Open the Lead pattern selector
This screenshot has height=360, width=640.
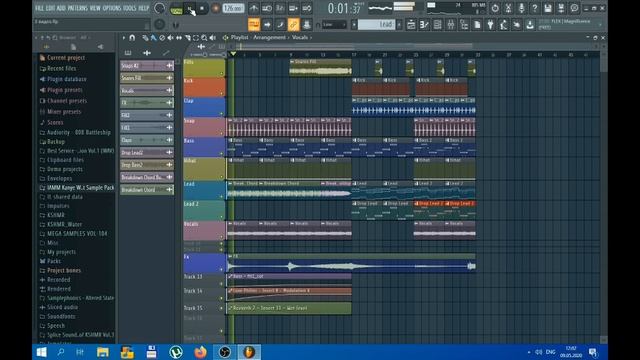pos(376,25)
